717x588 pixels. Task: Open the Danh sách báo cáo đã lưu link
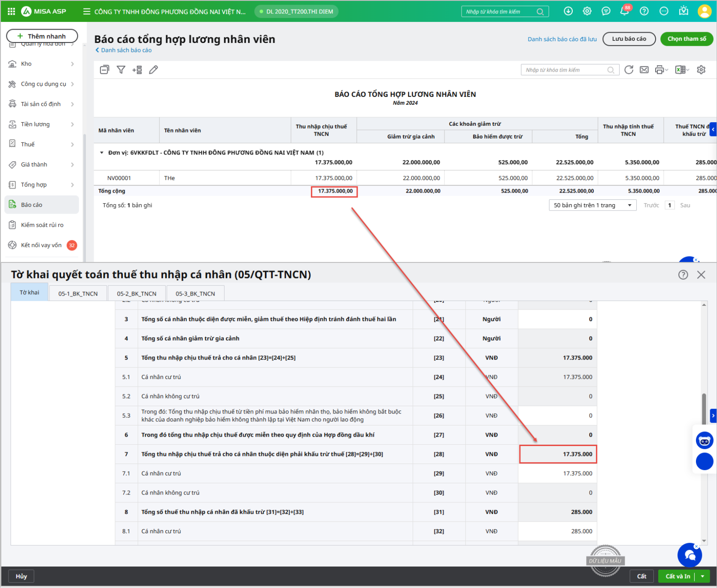click(562, 39)
